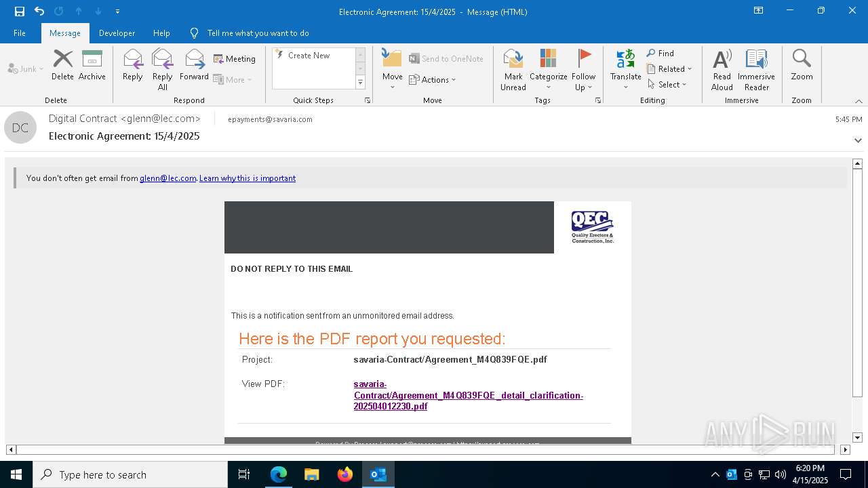Open the Actions dropdown

[x=433, y=79]
